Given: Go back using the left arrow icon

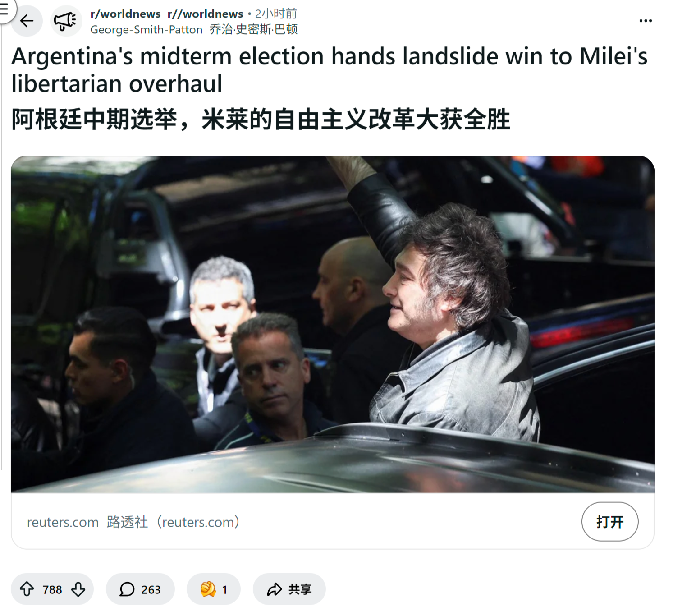Looking at the screenshot, I should pos(27,21).
